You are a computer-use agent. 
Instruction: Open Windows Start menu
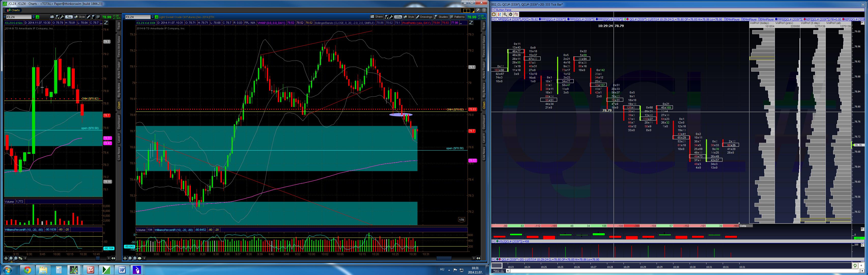pos(7,270)
